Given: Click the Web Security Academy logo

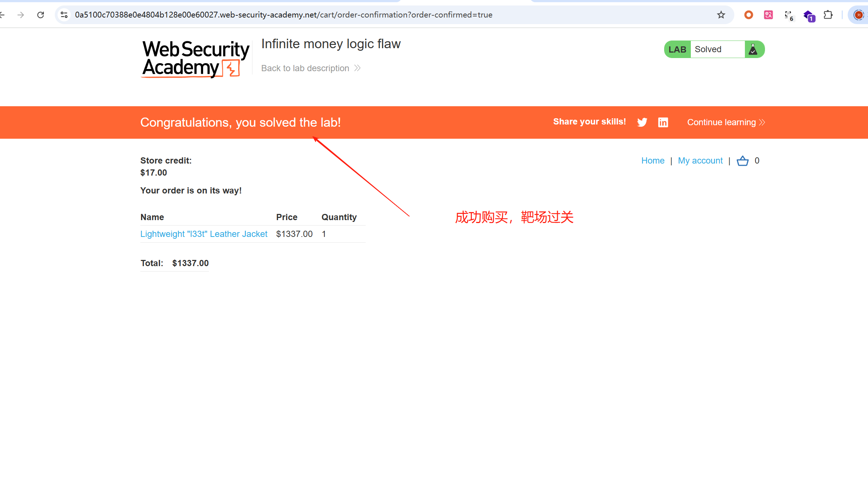Looking at the screenshot, I should click(195, 58).
